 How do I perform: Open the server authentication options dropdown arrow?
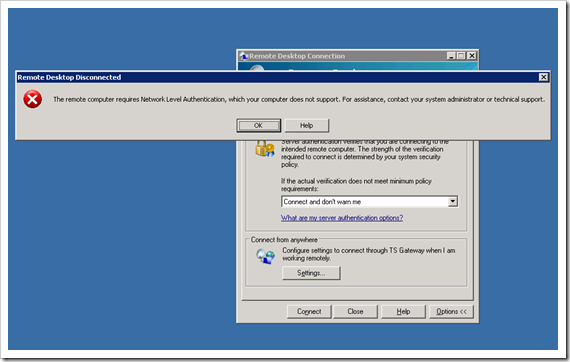pos(453,201)
